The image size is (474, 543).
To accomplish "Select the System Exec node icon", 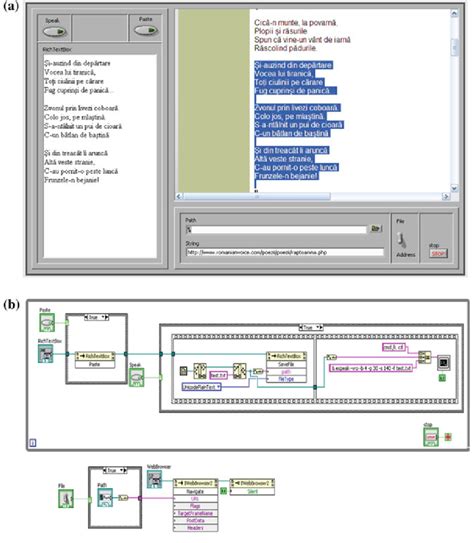I will (x=444, y=363).
